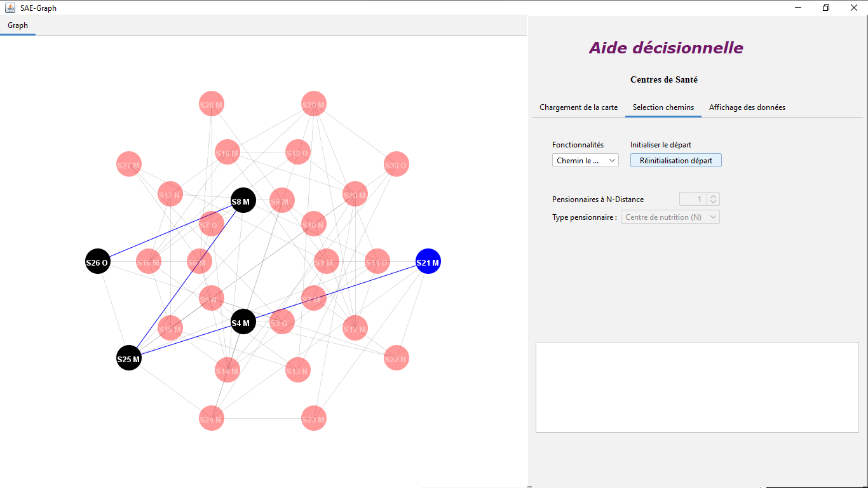Click the faded S30 O node
Screen dimensions: 868x488
(x=396, y=165)
